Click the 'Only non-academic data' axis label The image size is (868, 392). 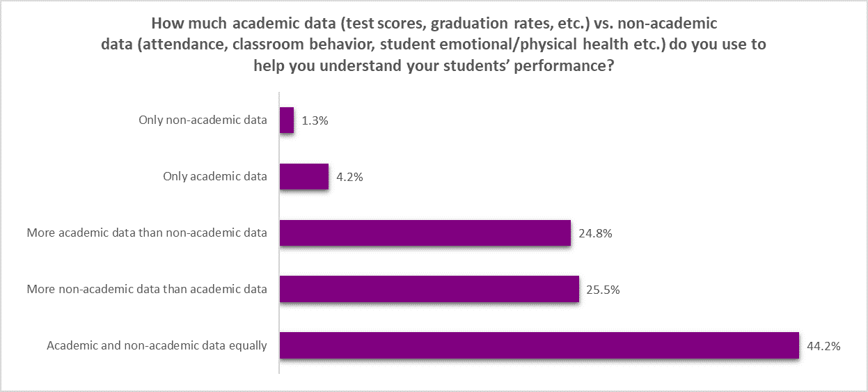pyautogui.click(x=203, y=120)
